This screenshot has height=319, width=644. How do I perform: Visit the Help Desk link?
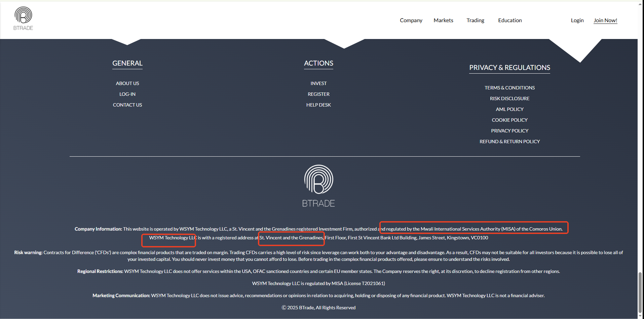tap(318, 105)
